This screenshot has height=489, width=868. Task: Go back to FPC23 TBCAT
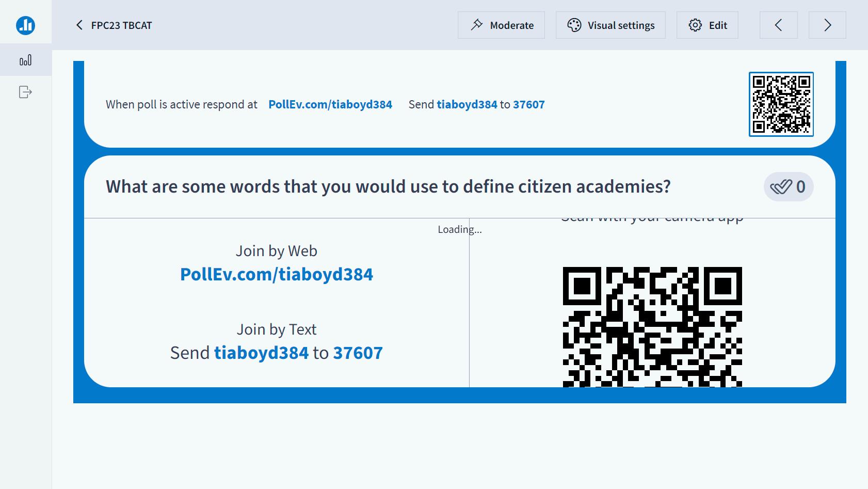[x=114, y=25]
